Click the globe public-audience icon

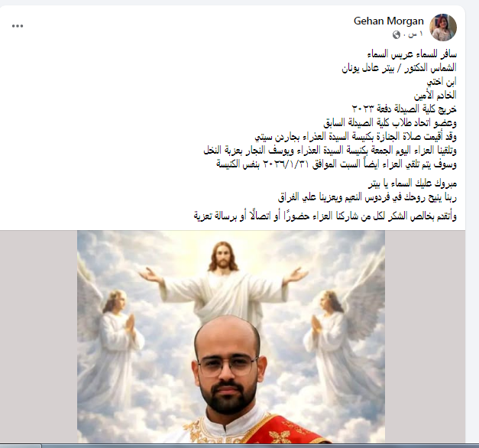tap(396, 35)
